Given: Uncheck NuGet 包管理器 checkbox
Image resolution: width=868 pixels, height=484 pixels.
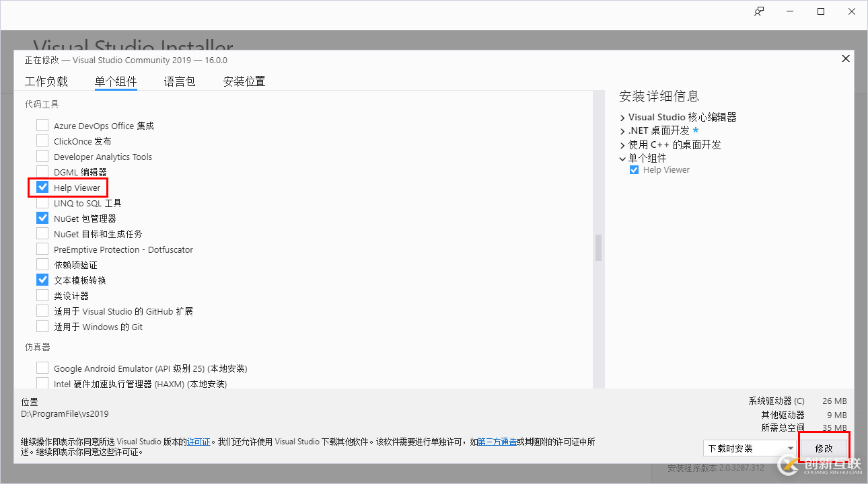Looking at the screenshot, I should pos(42,218).
